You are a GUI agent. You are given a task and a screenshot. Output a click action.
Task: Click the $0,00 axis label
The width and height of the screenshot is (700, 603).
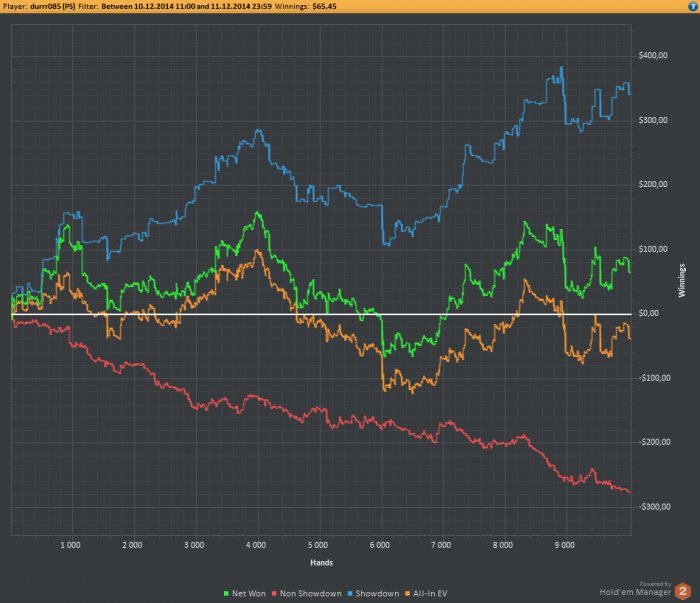tap(649, 313)
